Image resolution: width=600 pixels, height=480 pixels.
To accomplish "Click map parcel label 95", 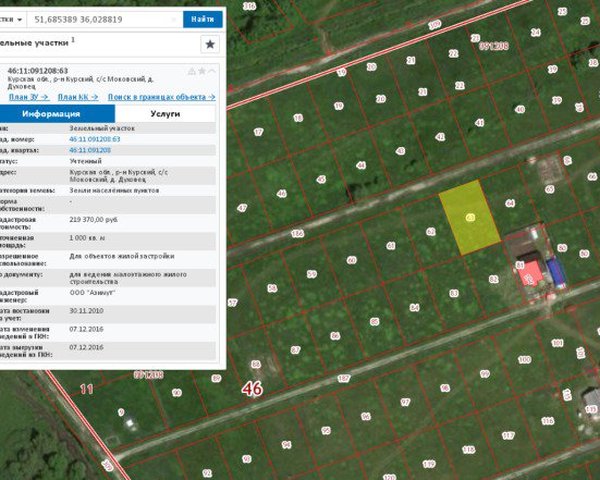I will point(326,431).
